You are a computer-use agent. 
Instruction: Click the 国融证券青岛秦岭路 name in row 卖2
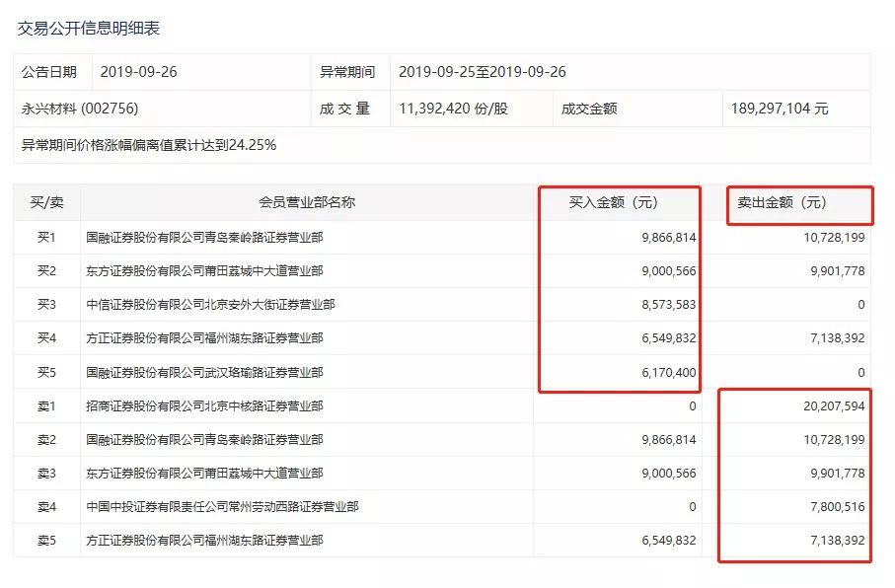[204, 440]
